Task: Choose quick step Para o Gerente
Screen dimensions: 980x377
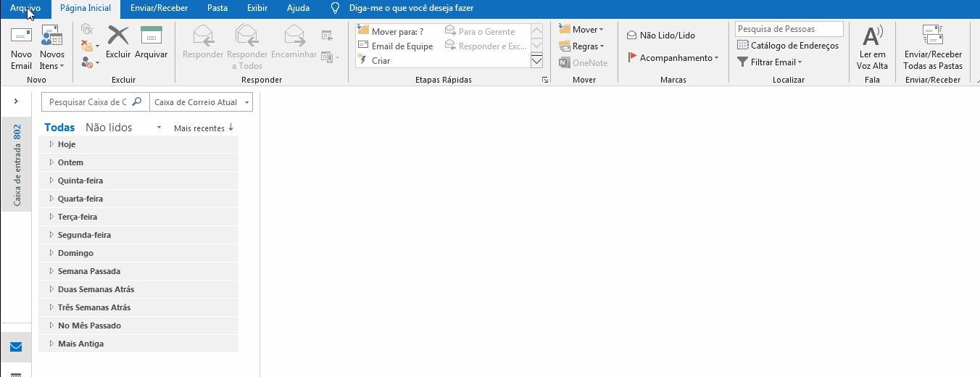Action: 479,31
